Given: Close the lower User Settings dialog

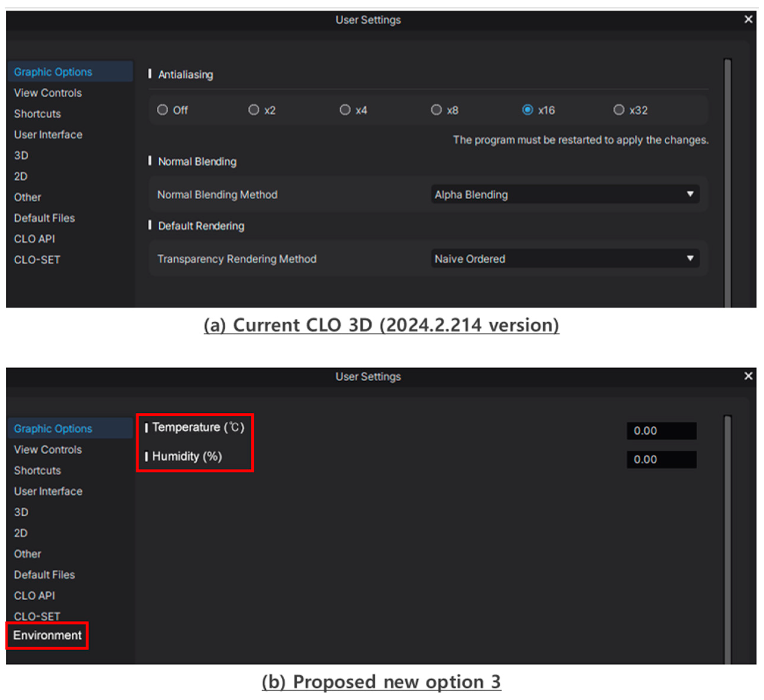Looking at the screenshot, I should [749, 376].
